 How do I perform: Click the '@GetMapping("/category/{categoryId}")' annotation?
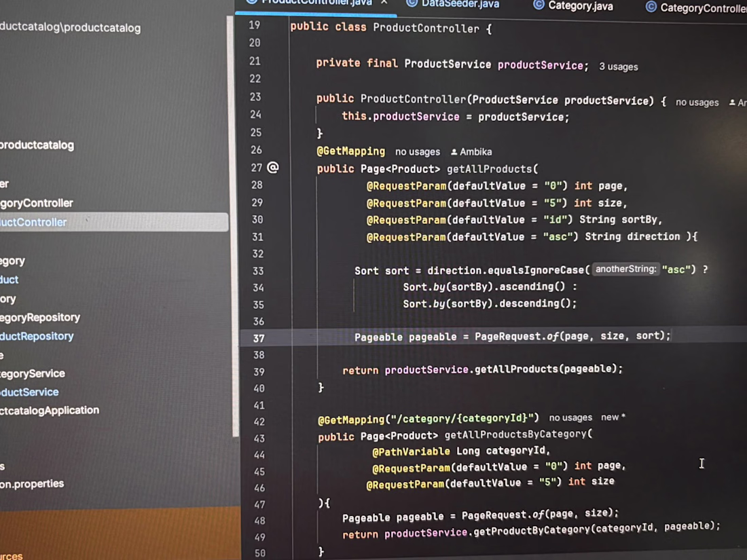(429, 419)
